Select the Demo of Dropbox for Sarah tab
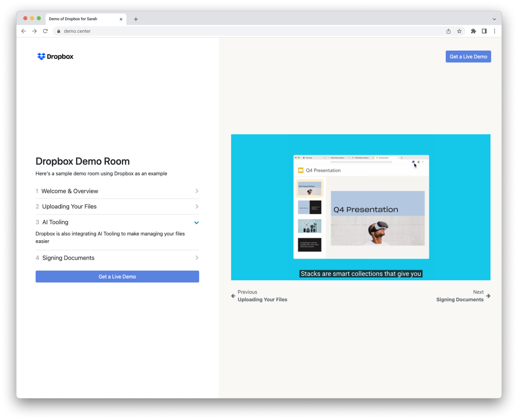The image size is (518, 420). [x=86, y=19]
